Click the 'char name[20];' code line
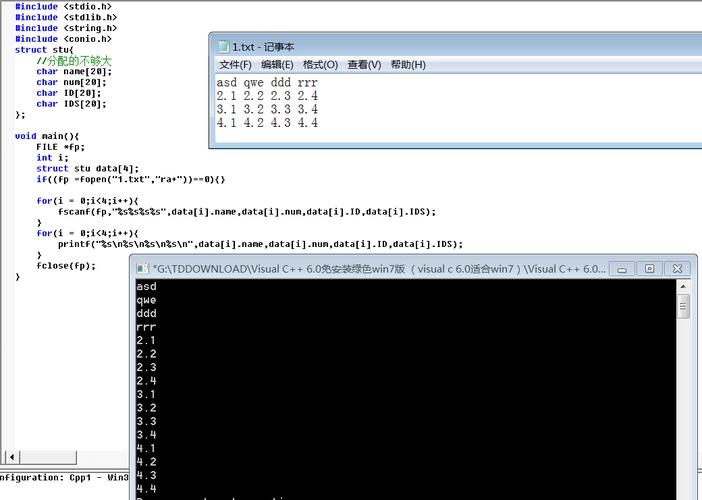This screenshot has height=500, width=702. (74, 72)
